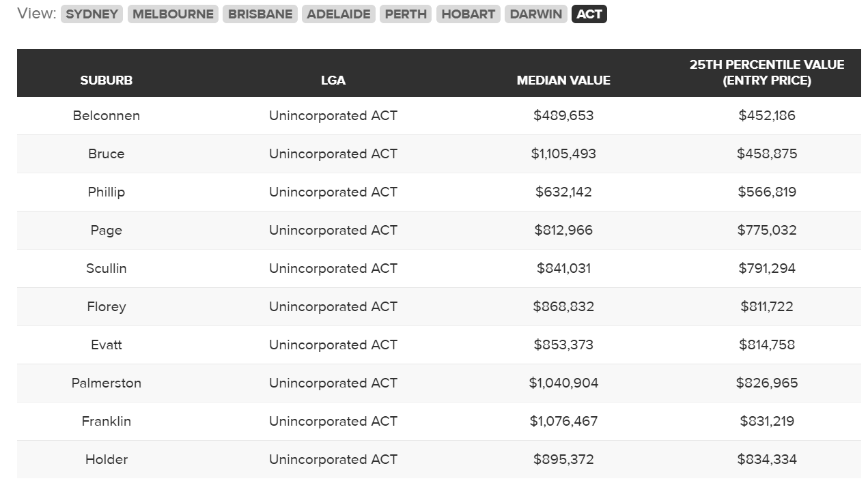Click Holder's entry price $834,334
868x496 pixels.
point(767,460)
